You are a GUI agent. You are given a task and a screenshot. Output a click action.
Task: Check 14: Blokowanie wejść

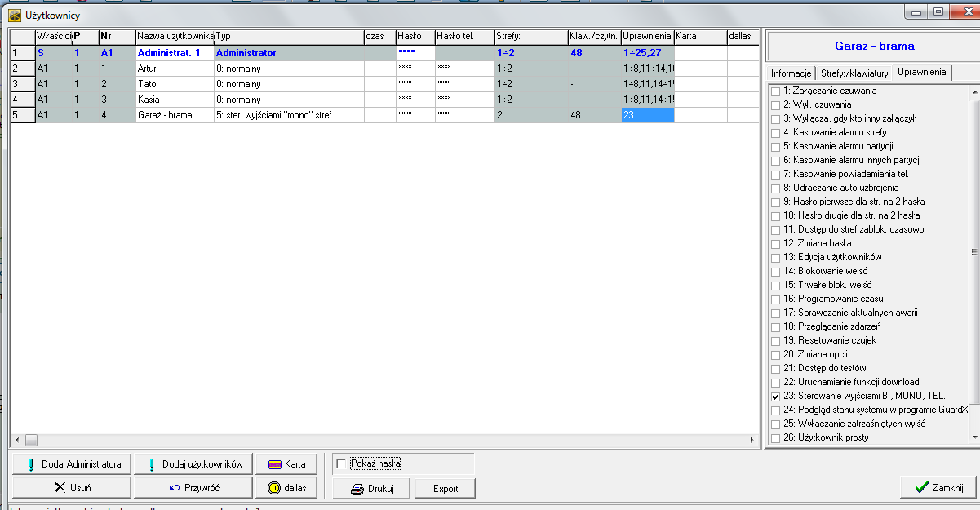pyautogui.click(x=775, y=271)
